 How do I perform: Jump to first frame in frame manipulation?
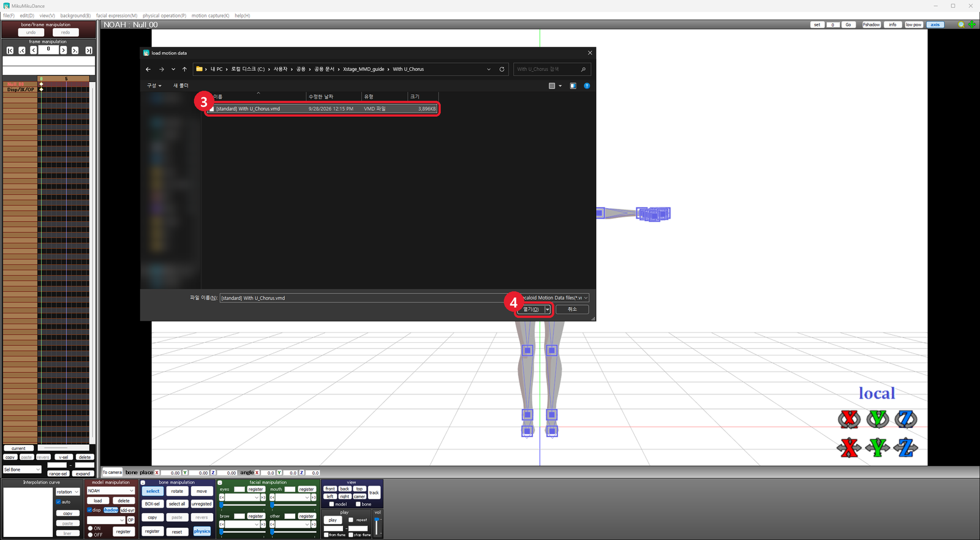[x=10, y=50]
